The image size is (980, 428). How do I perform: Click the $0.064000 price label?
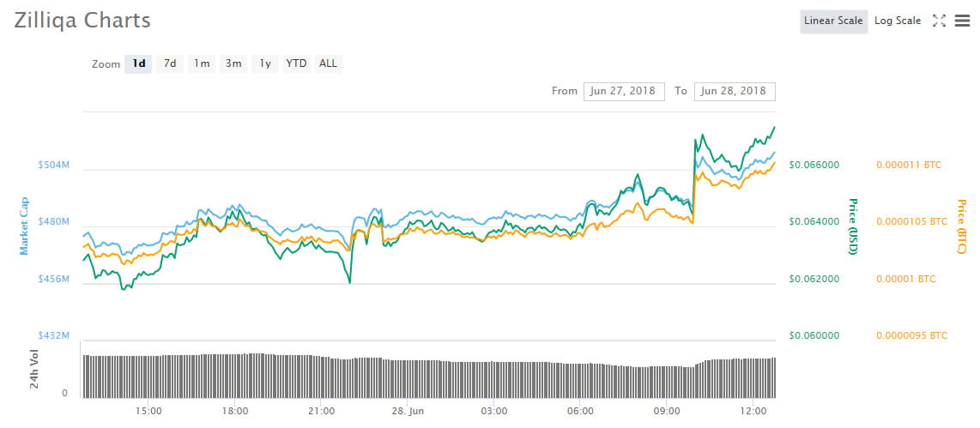(814, 222)
